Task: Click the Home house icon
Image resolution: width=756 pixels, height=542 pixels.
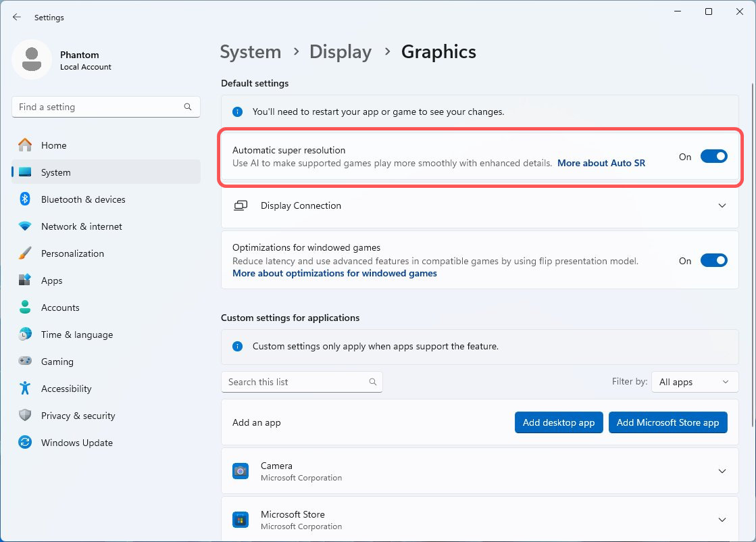Action: point(25,145)
